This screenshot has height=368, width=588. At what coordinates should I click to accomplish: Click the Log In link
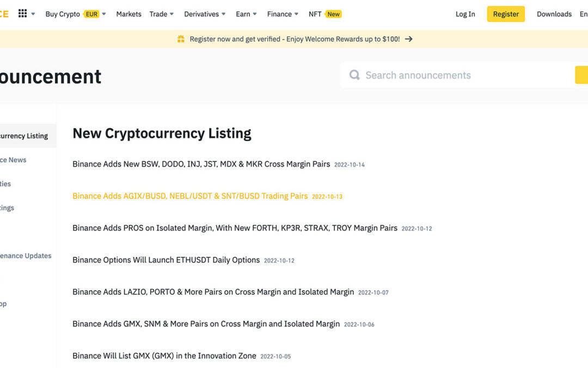coord(465,14)
